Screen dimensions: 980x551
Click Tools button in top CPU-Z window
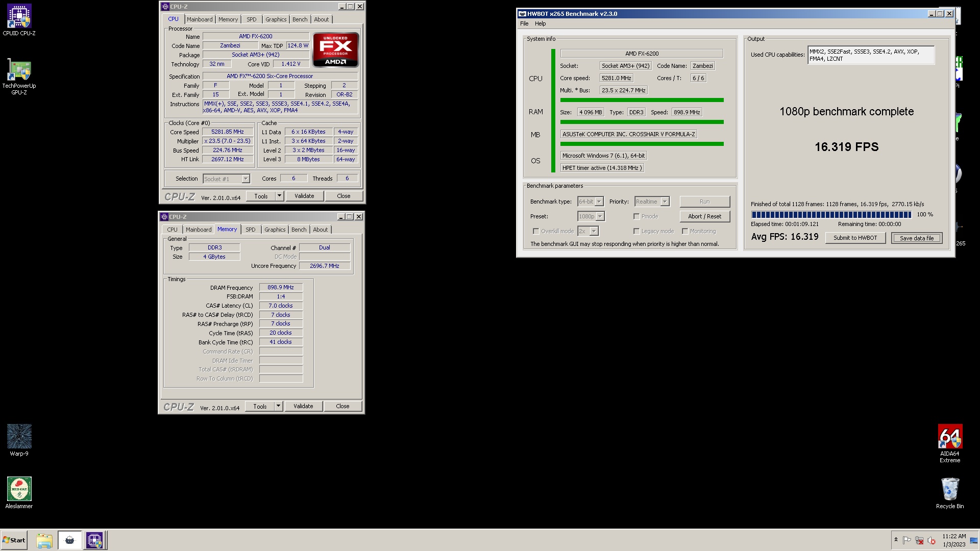[x=261, y=196]
